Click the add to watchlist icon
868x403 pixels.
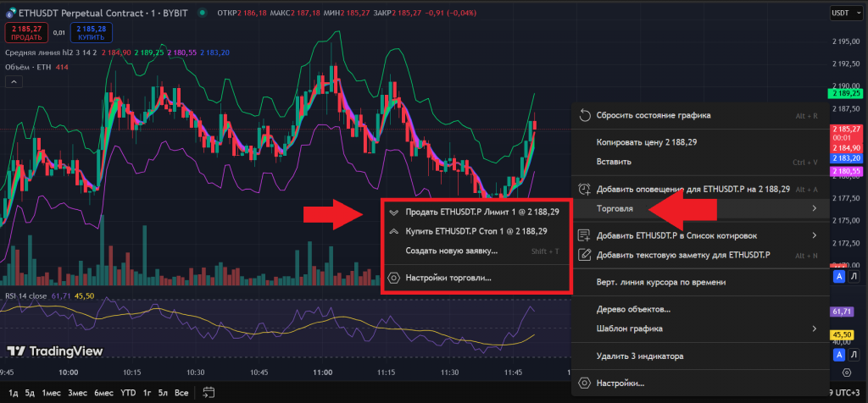pos(583,235)
